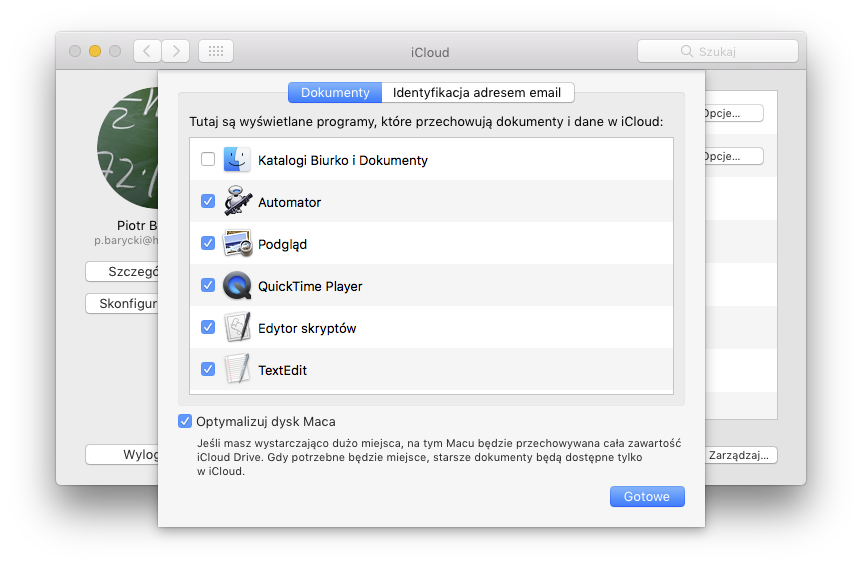
Task: Click the QuickTime Player icon
Action: pyautogui.click(x=237, y=285)
